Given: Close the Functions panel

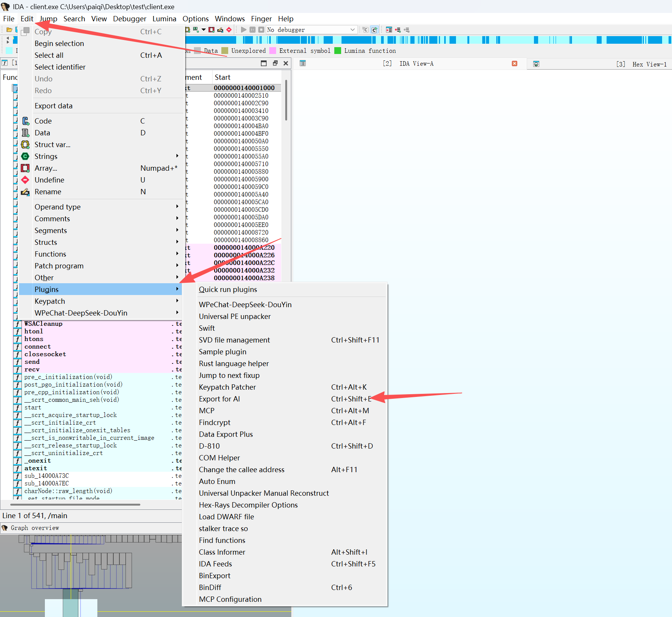Looking at the screenshot, I should tap(286, 63).
